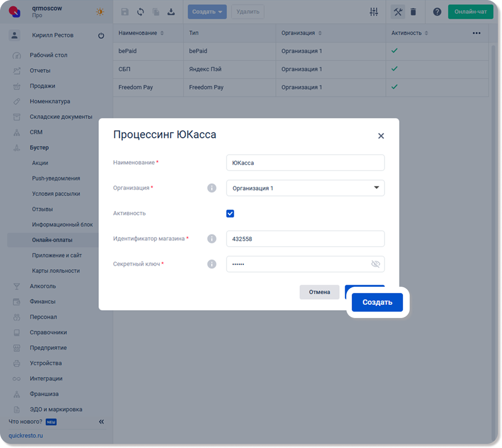The width and height of the screenshot is (502, 448).
Task: Click the trash bin icon in toolbar
Action: click(x=413, y=12)
